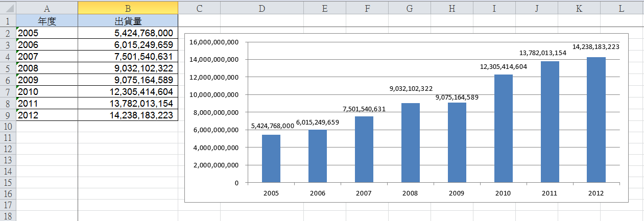Select cell with header 出貨量
644x221 pixels.
(128, 21)
